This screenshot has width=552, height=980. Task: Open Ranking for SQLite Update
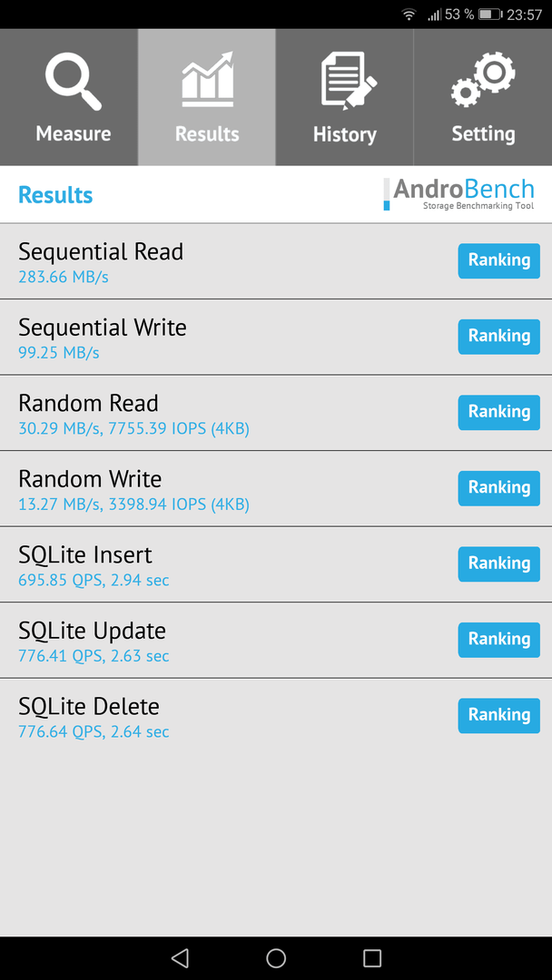pyautogui.click(x=498, y=640)
